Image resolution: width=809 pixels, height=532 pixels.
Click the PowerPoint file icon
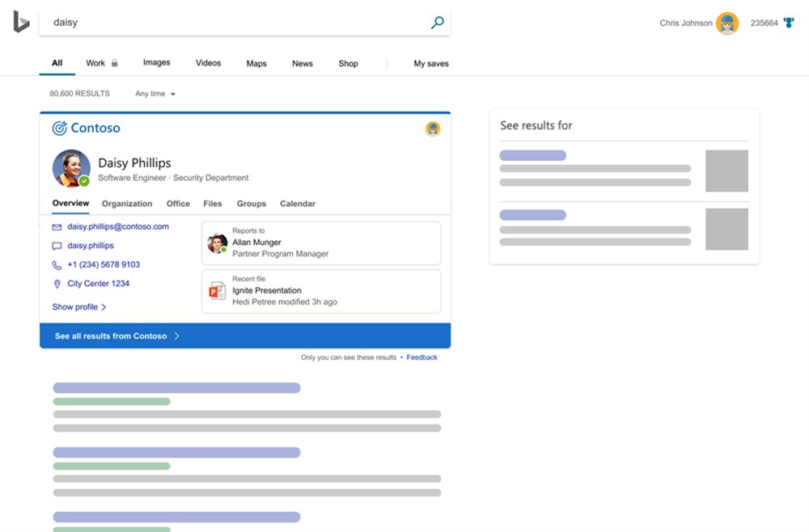[217, 291]
